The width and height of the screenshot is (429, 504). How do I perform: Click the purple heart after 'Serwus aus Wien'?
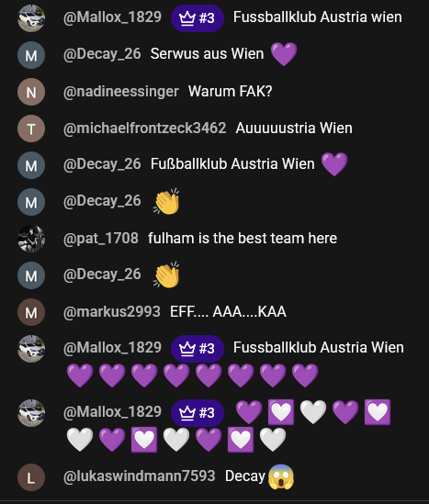point(284,54)
